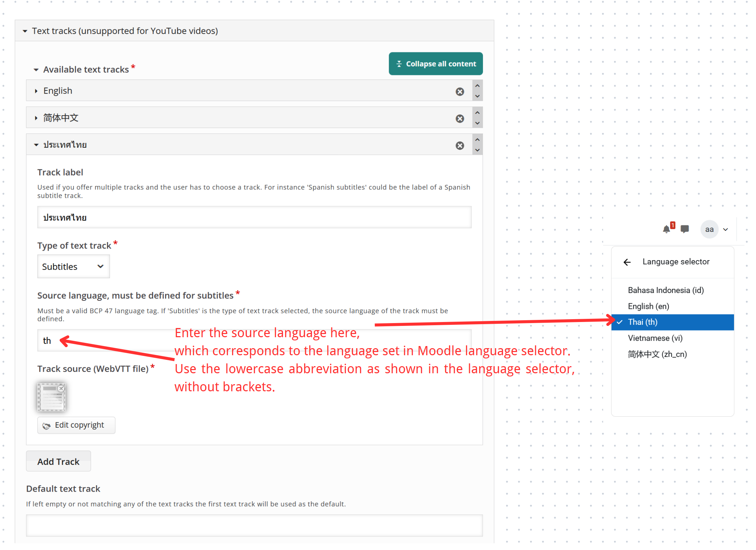The width and height of the screenshot is (756, 550).
Task: Select Bahasa Indonesia (id) language
Action: click(672, 290)
